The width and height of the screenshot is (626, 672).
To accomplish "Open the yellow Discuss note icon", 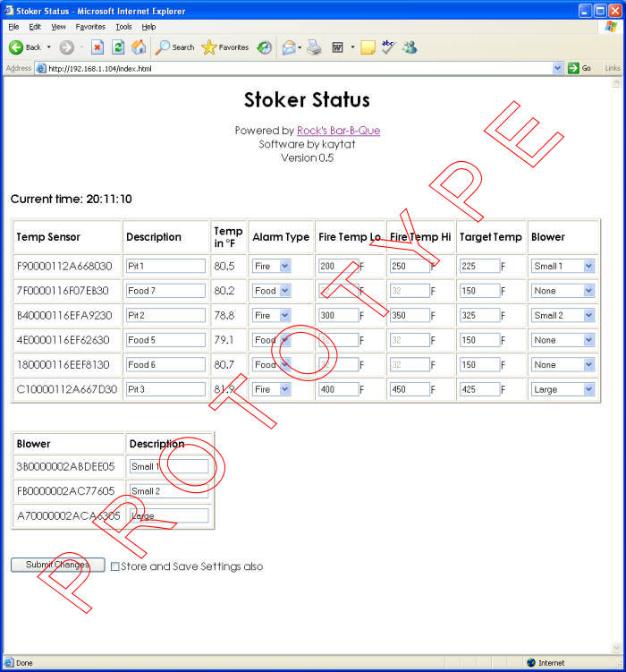I will pos(368,47).
